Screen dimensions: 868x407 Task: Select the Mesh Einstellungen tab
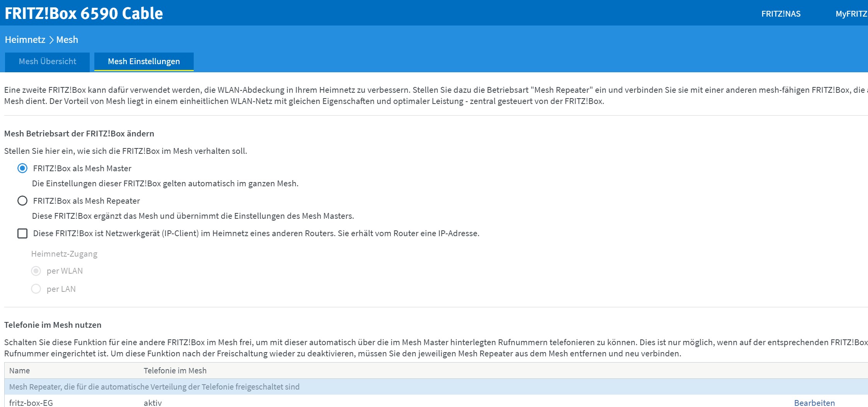coord(144,61)
